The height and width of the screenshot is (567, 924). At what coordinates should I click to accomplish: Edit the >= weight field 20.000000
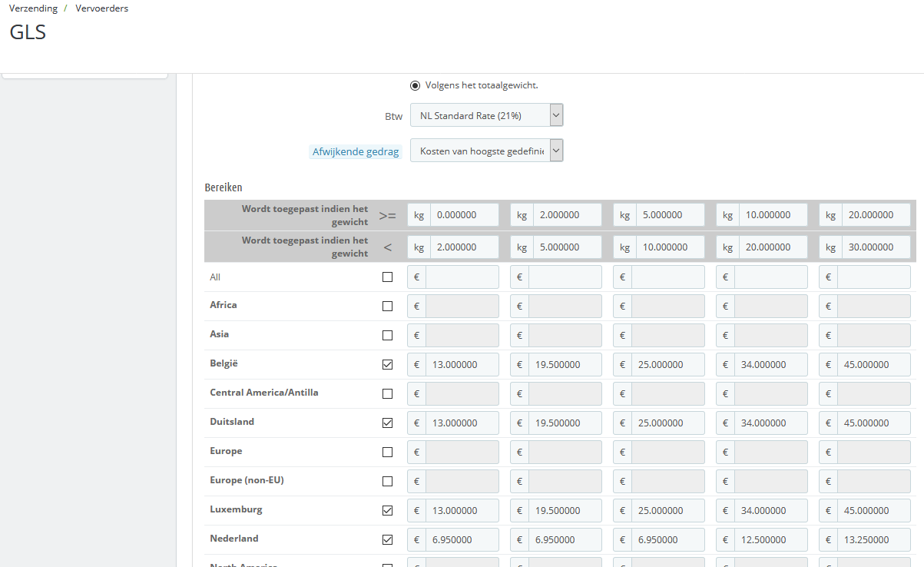tap(876, 215)
